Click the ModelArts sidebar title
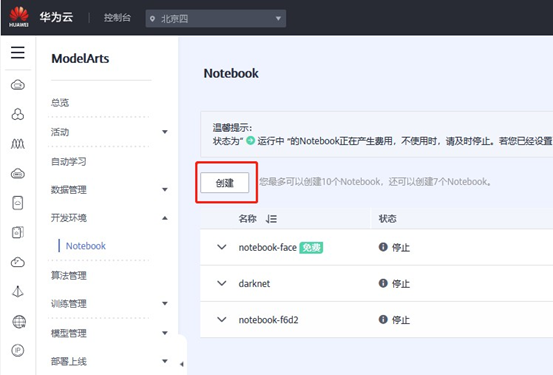553x375 pixels. click(x=80, y=59)
